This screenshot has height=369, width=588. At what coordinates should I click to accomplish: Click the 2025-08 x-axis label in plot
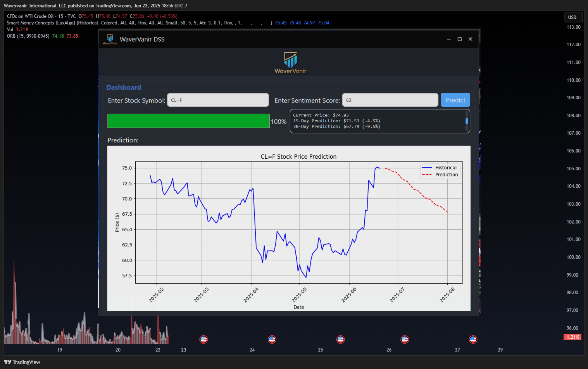click(x=447, y=295)
